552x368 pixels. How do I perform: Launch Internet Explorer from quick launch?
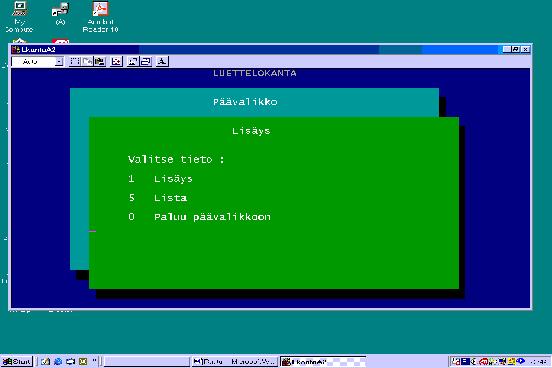coord(58,362)
